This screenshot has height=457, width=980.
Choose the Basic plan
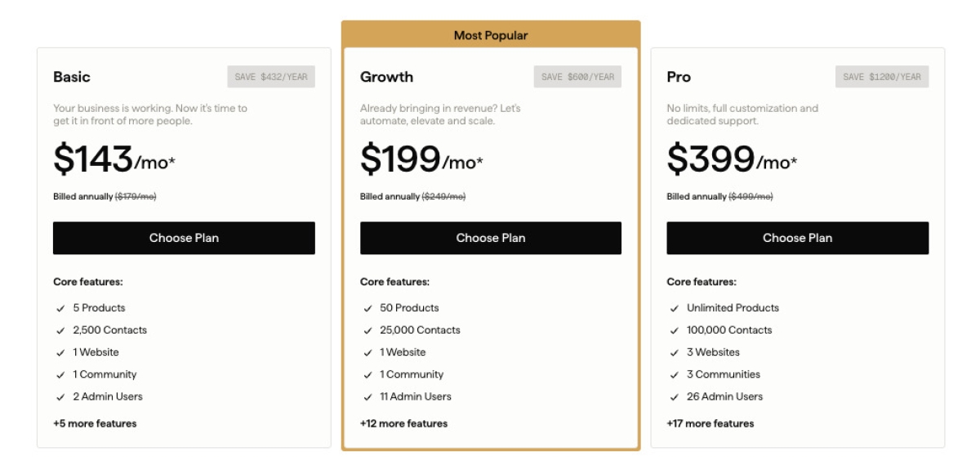click(x=184, y=238)
